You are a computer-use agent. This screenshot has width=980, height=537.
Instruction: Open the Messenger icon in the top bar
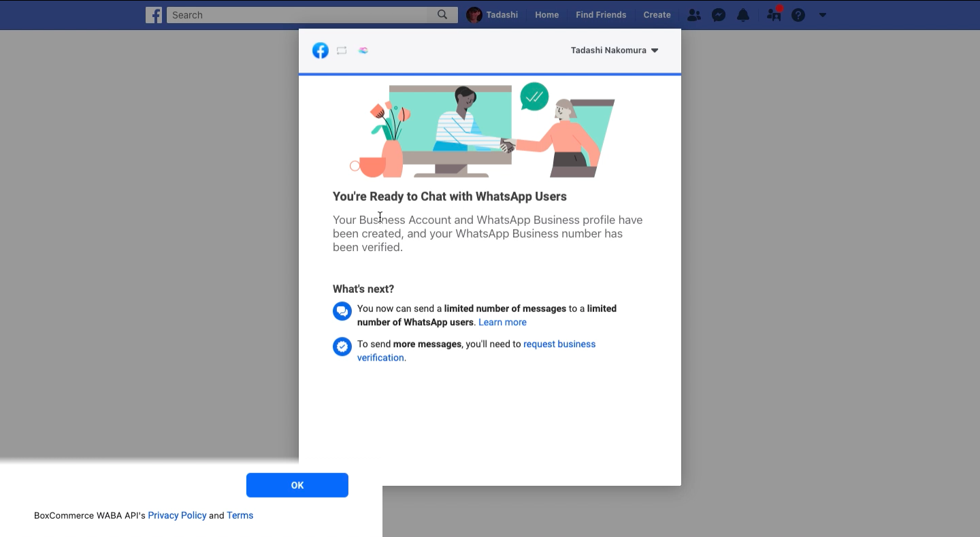point(719,15)
